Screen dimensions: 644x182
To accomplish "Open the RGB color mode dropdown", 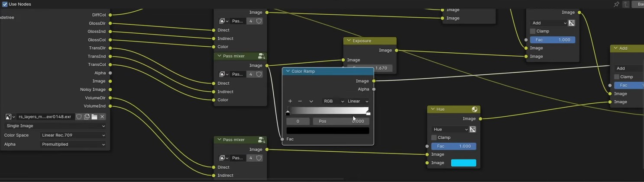I will (333, 101).
